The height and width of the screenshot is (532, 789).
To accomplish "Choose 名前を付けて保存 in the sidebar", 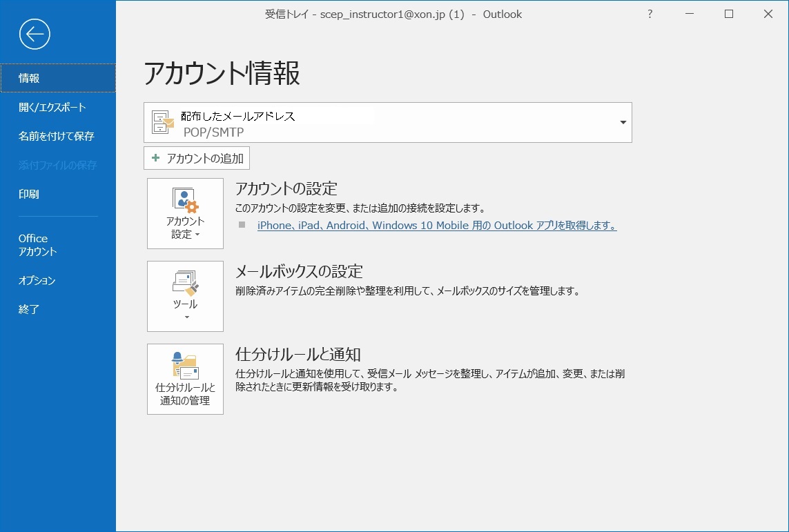I will [x=57, y=136].
